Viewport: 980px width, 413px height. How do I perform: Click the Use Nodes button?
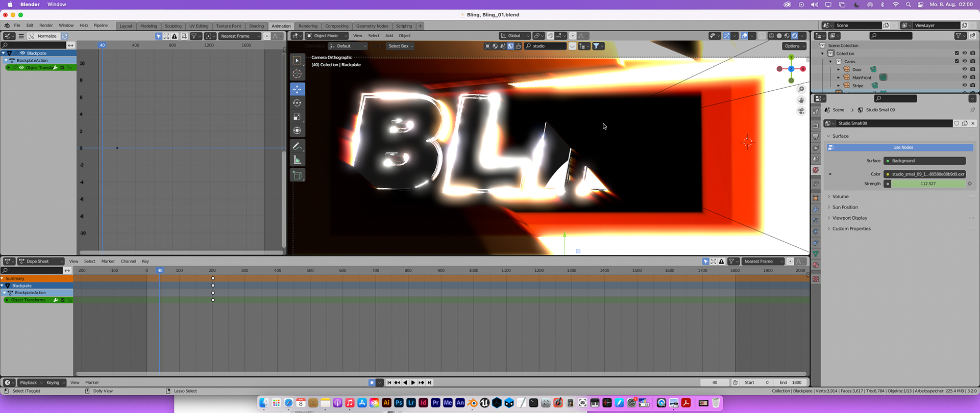[900, 147]
